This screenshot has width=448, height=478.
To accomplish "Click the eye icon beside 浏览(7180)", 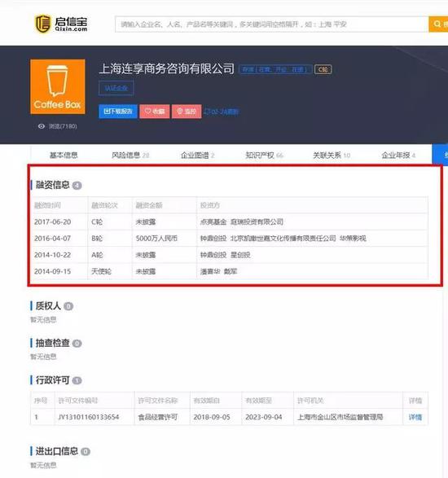I will point(42,126).
